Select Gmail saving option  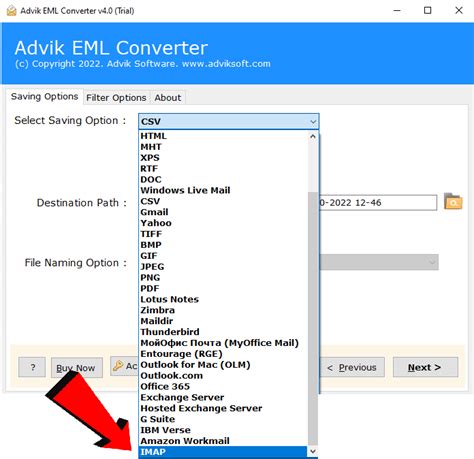click(x=223, y=212)
